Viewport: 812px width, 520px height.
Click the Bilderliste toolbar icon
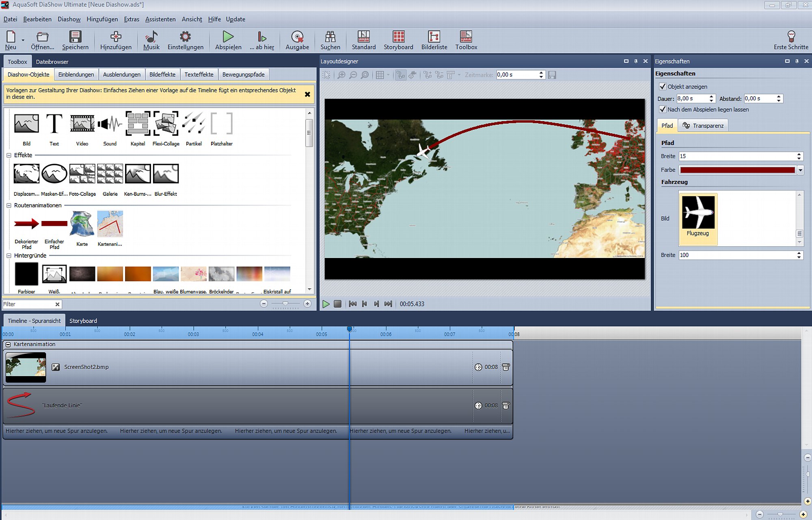434,37
